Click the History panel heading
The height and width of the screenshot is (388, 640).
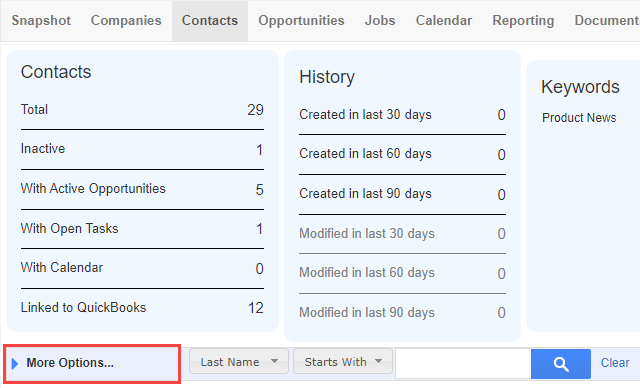click(x=327, y=77)
